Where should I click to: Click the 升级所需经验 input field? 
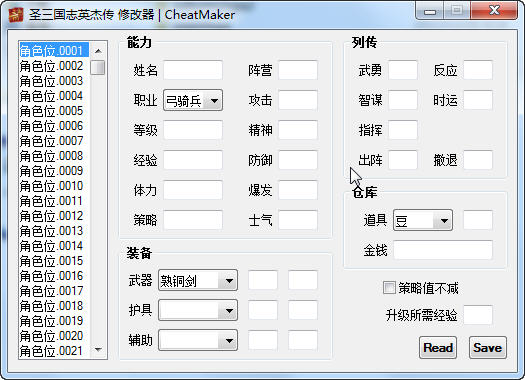click(478, 315)
